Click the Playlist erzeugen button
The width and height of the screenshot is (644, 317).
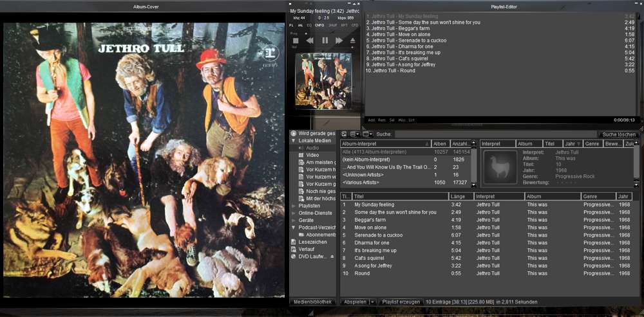click(401, 302)
